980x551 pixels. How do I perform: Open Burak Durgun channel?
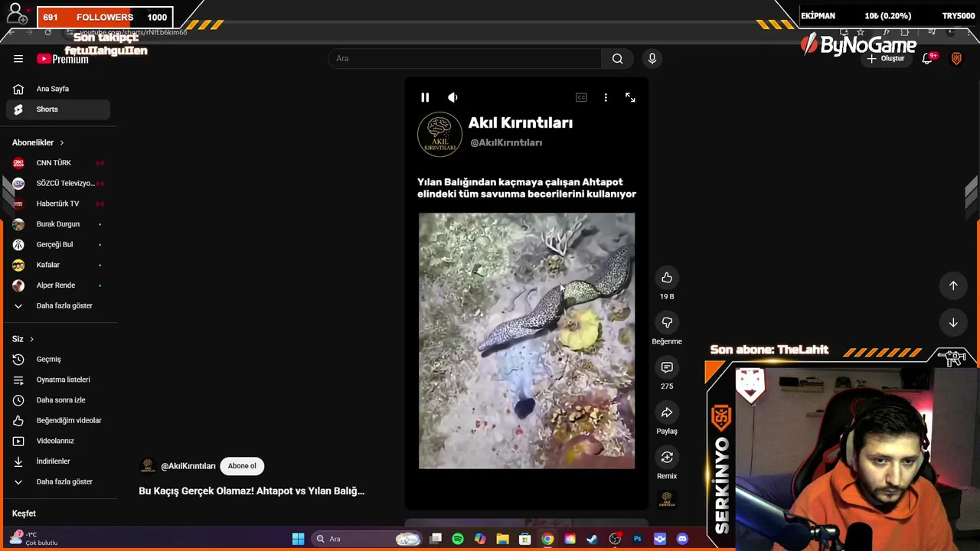click(58, 224)
